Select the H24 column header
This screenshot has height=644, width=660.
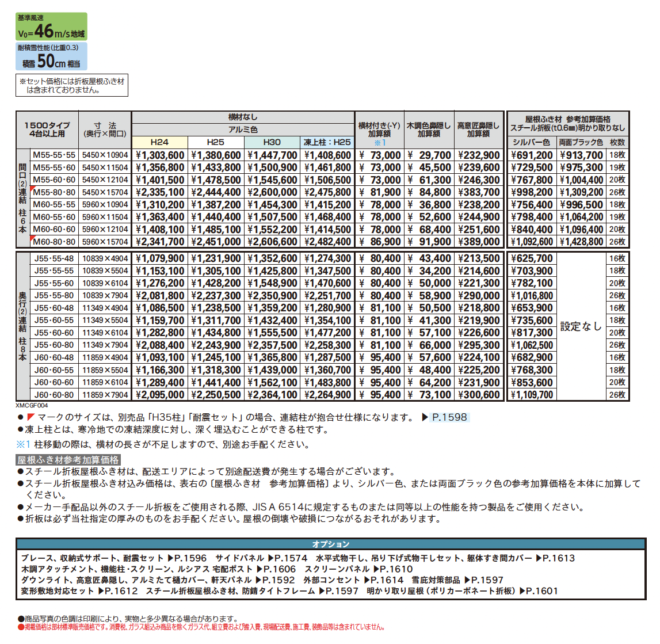click(159, 142)
